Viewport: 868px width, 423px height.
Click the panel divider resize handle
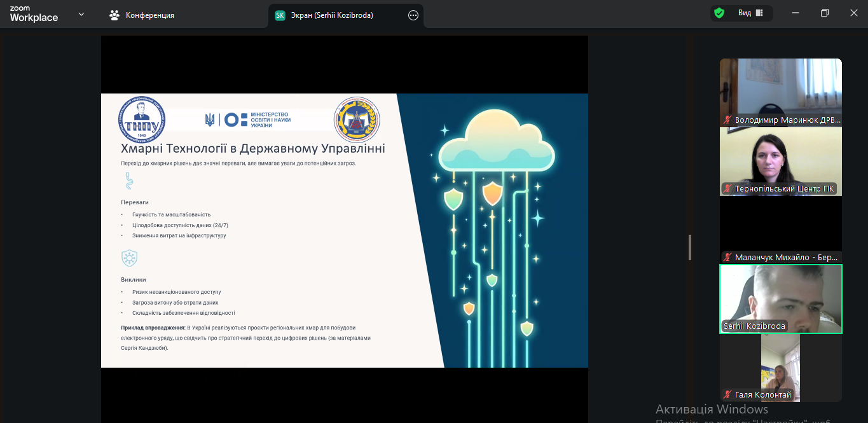tap(689, 247)
